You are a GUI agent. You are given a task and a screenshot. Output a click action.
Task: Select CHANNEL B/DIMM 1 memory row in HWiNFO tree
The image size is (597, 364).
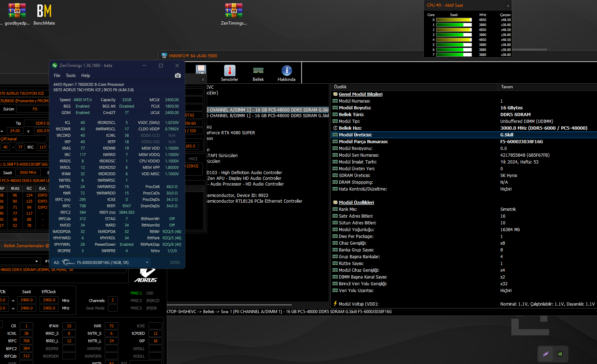pos(267,116)
